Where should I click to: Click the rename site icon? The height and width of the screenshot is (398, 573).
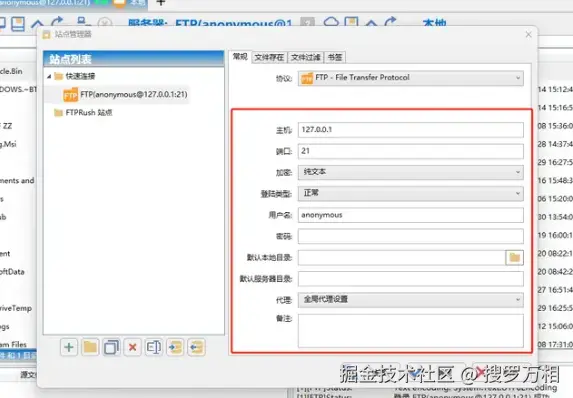[153, 347]
